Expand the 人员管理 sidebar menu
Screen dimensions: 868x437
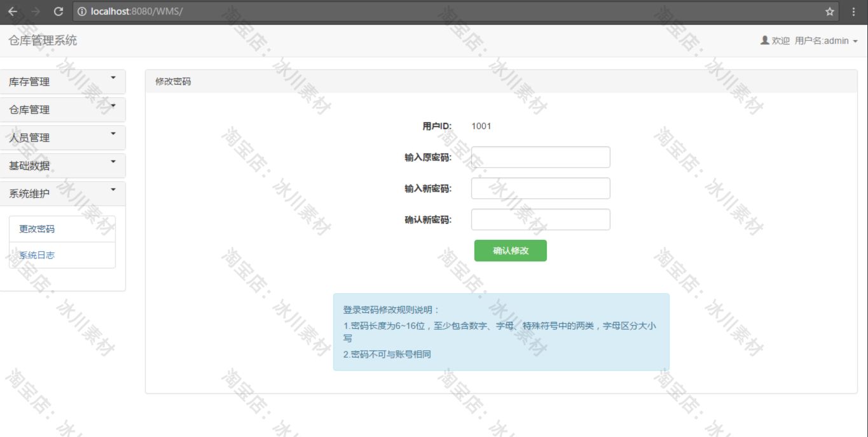(x=62, y=138)
